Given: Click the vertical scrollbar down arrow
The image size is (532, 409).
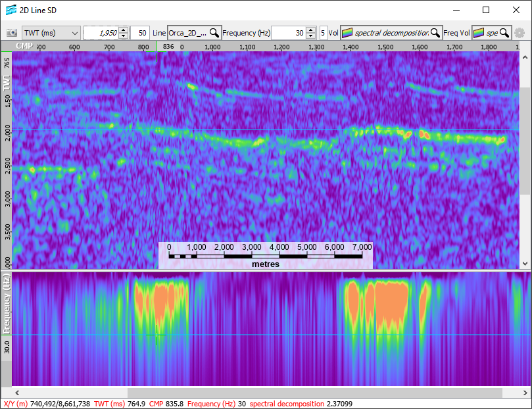Looking at the screenshot, I should [x=525, y=264].
